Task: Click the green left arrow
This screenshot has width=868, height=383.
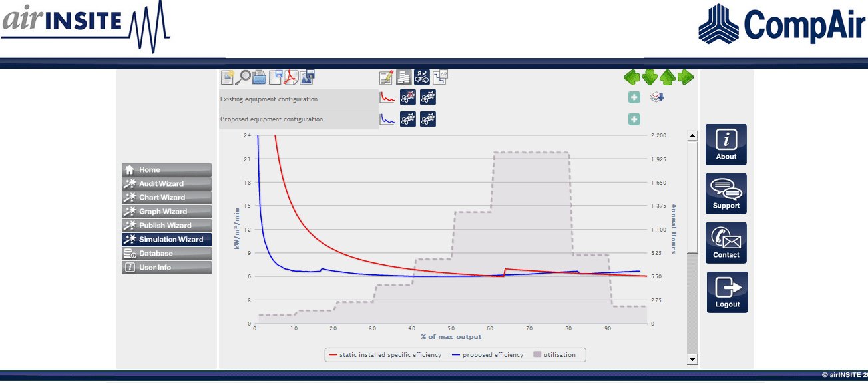Action: click(632, 77)
